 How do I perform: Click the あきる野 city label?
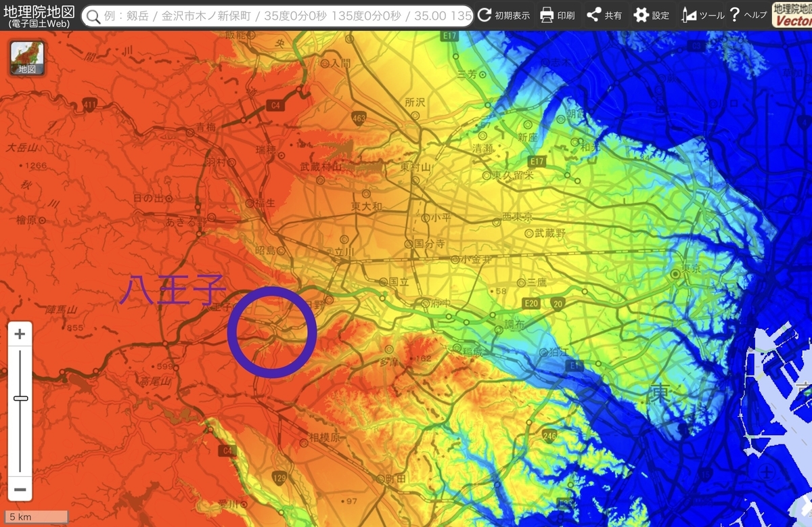[x=185, y=223]
